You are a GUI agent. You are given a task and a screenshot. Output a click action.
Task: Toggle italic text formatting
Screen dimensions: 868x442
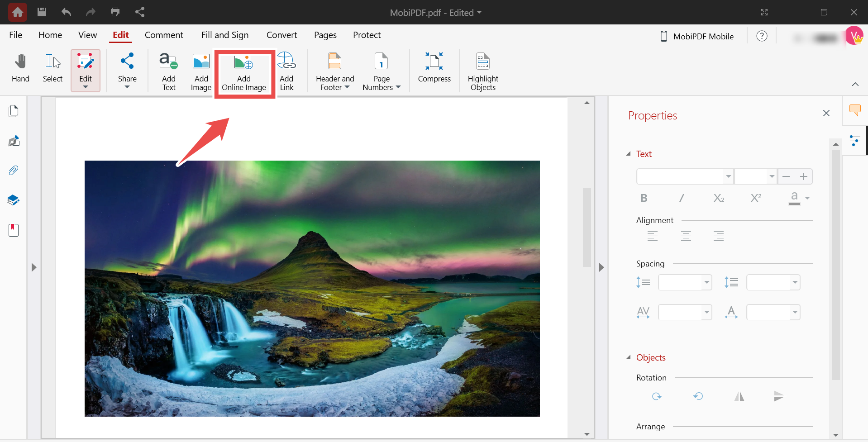coord(682,198)
